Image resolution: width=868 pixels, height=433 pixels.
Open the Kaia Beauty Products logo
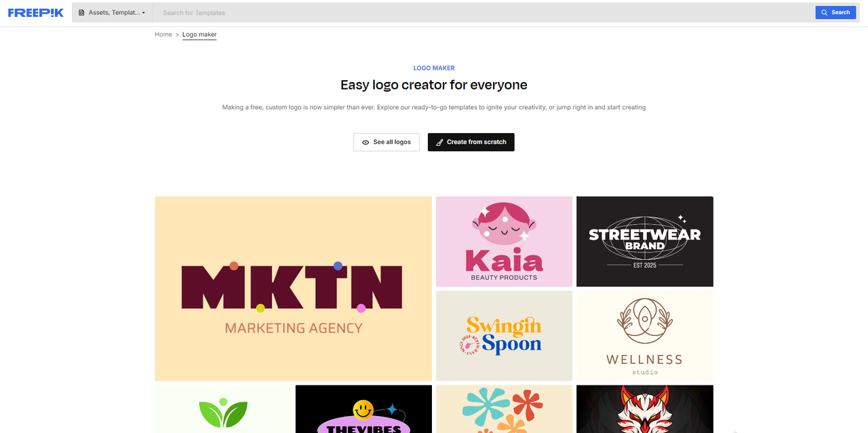[x=504, y=241]
